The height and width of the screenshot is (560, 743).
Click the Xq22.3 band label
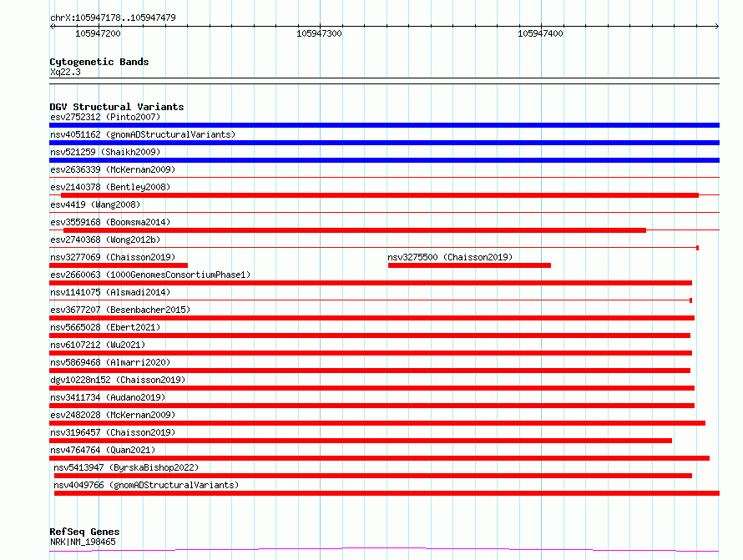[x=65, y=72]
